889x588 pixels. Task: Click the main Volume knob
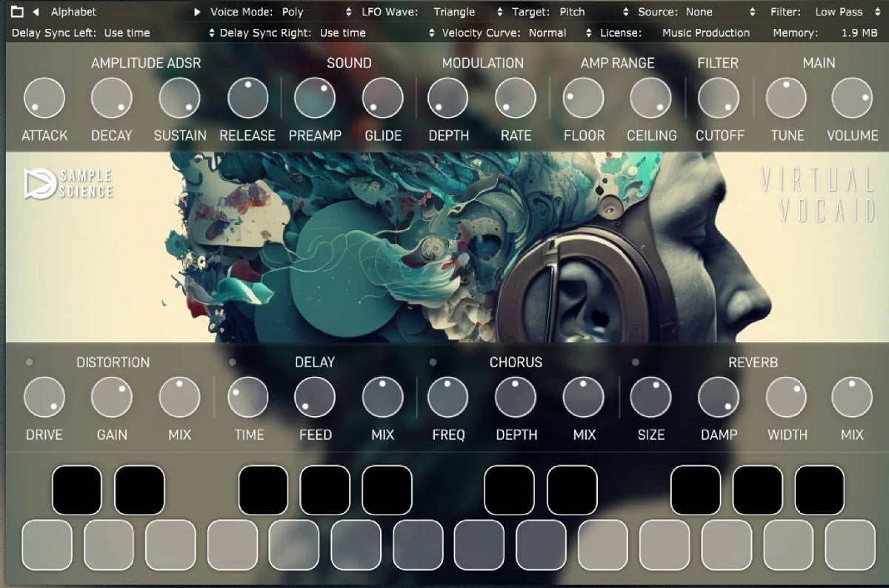[852, 98]
